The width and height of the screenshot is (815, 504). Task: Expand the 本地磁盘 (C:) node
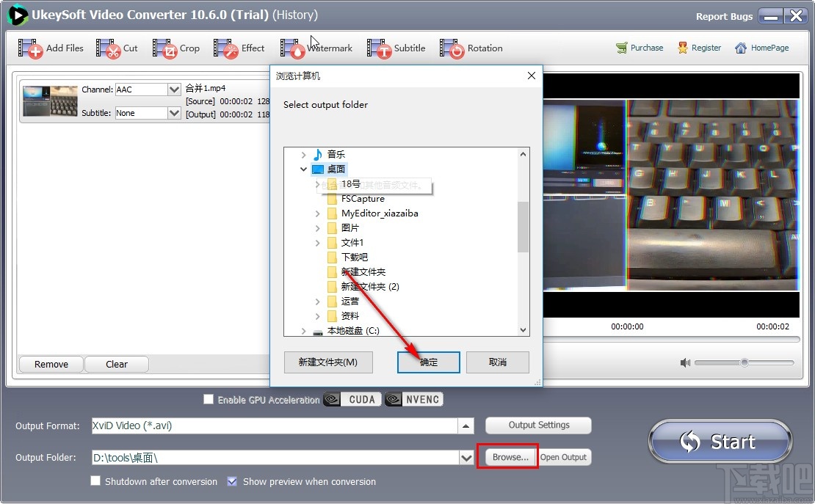click(303, 330)
